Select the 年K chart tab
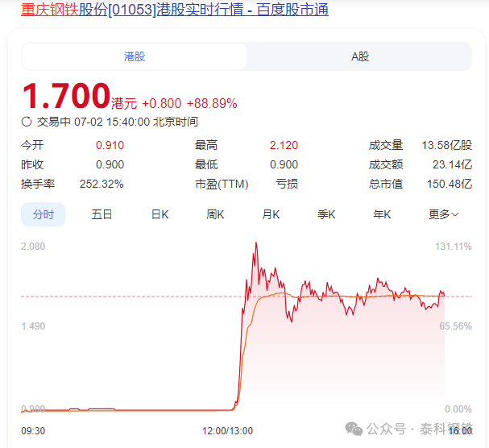The width and height of the screenshot is (489, 448). pos(382,214)
